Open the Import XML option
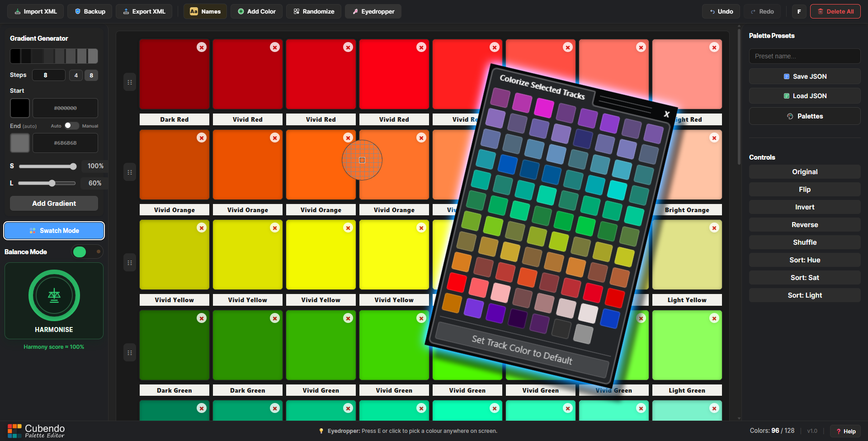The height and width of the screenshot is (441, 868). tap(36, 11)
